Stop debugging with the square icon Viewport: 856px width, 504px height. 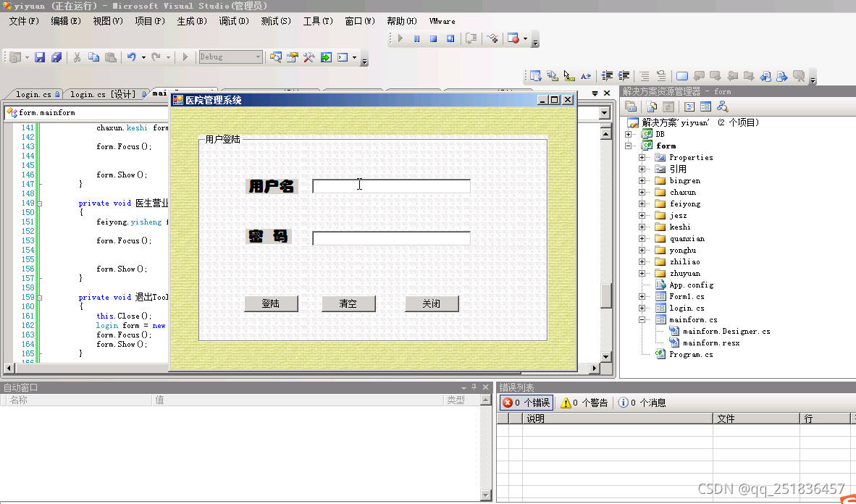point(434,39)
